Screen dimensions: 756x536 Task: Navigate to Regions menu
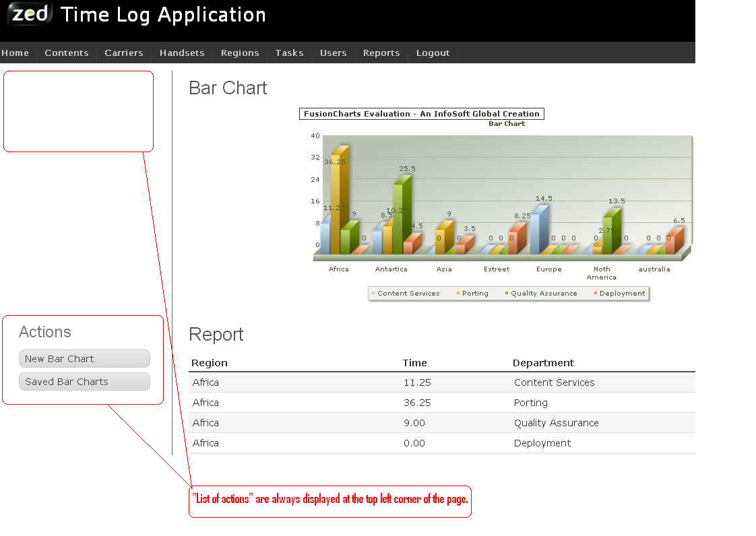[240, 53]
